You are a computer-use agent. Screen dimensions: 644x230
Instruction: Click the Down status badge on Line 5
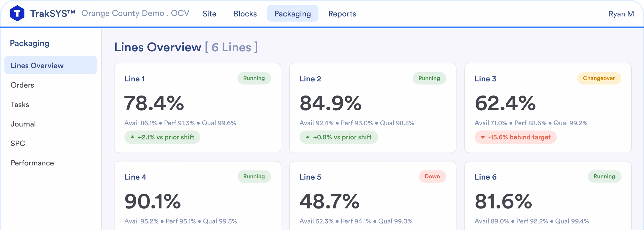click(432, 176)
